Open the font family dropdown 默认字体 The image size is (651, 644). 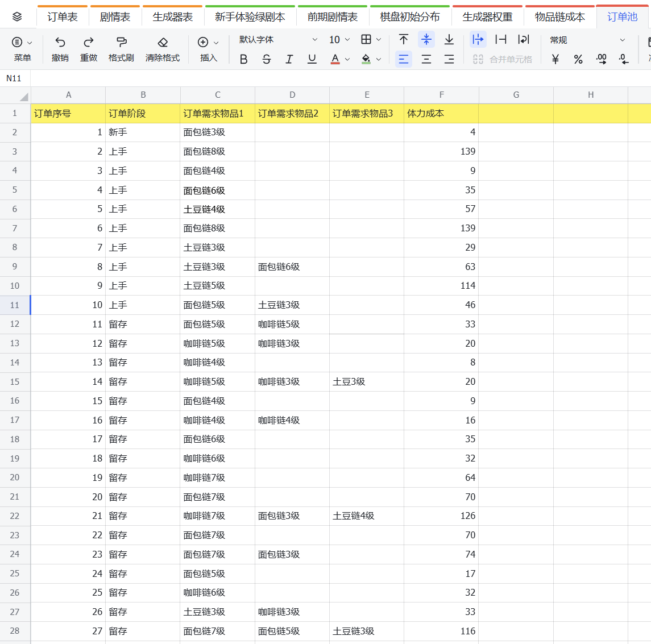coord(278,40)
